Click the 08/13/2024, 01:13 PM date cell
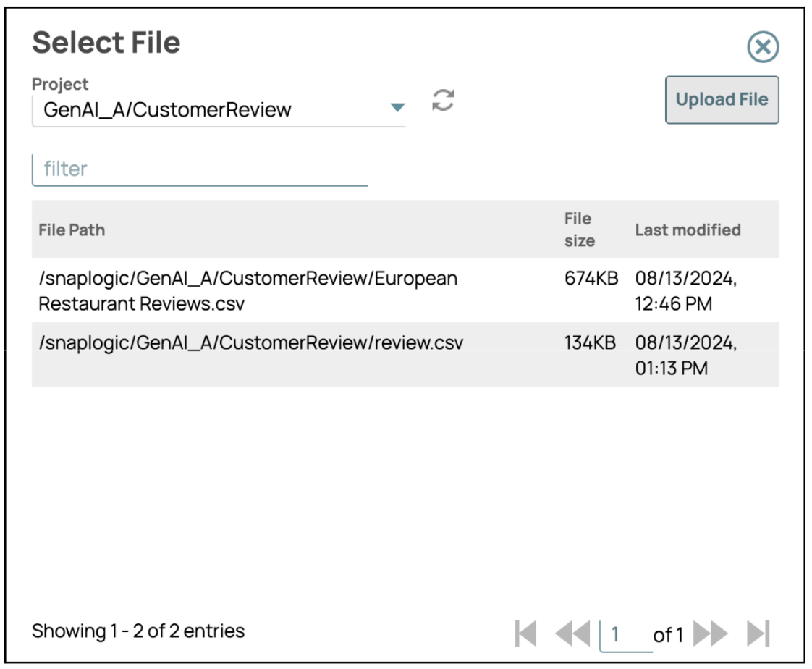The image size is (812, 669). (685, 355)
